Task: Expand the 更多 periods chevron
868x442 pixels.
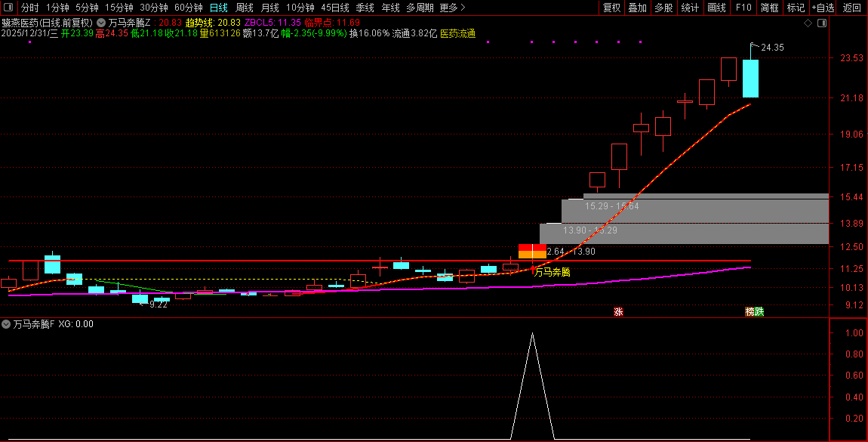Action: tap(462, 8)
